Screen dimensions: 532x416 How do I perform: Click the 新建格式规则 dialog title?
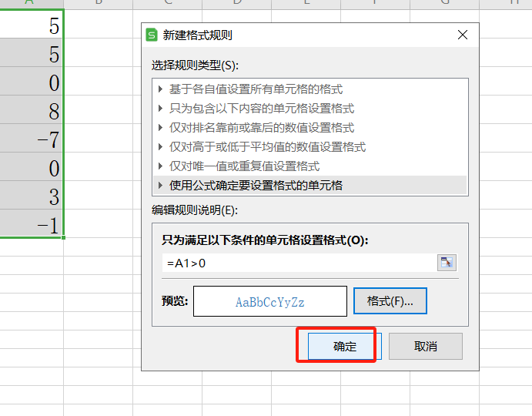(197, 35)
